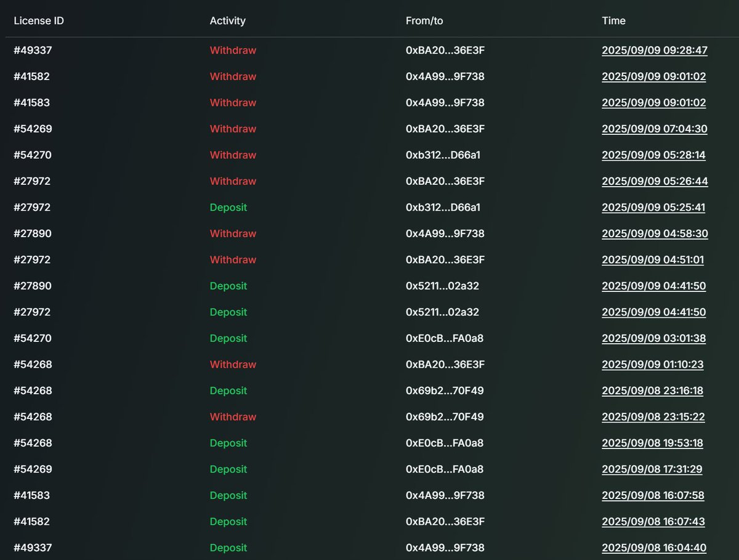This screenshot has width=739, height=560.
Task: Follow the 2025/09/08 16:07:43 time link
Action: (653, 522)
